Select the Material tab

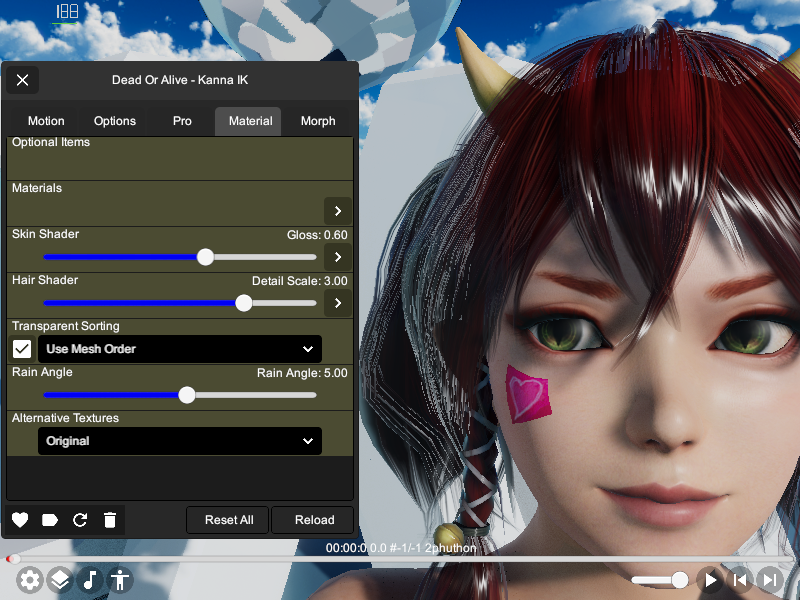[x=248, y=121]
